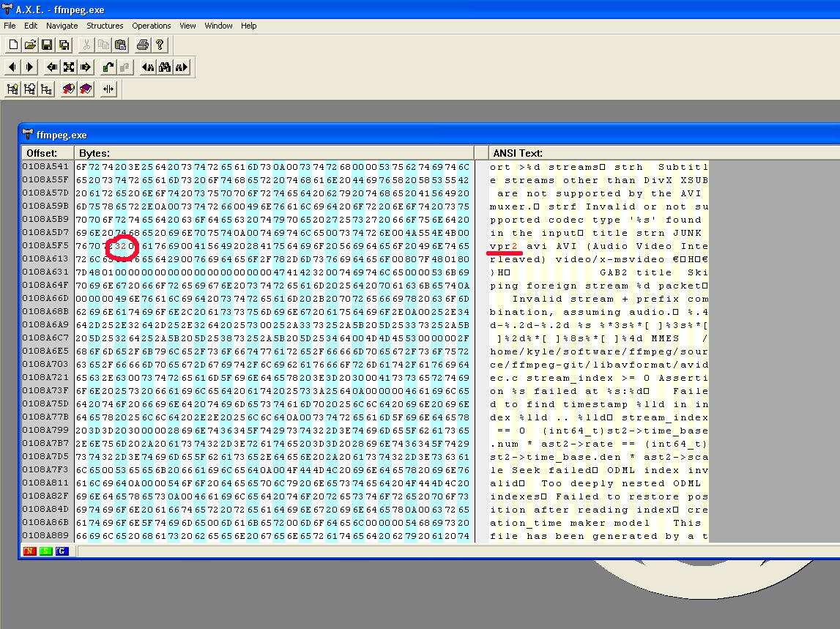Click the green S status bar button

(46, 551)
